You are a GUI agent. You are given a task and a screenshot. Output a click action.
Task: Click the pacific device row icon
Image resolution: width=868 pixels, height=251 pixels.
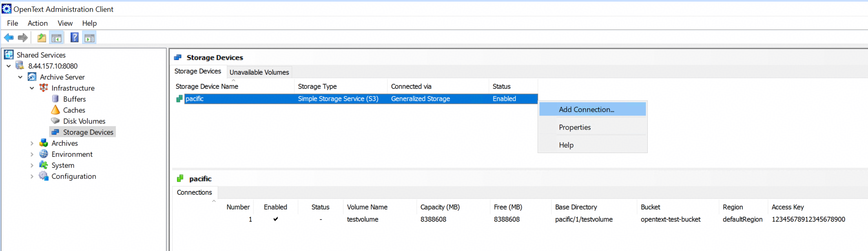click(x=179, y=99)
